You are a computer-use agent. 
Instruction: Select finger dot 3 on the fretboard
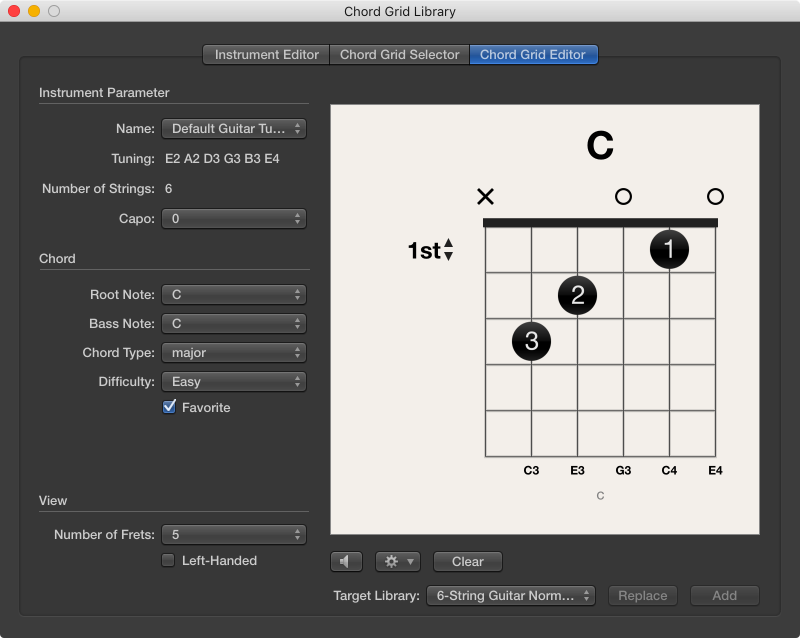[x=531, y=341]
